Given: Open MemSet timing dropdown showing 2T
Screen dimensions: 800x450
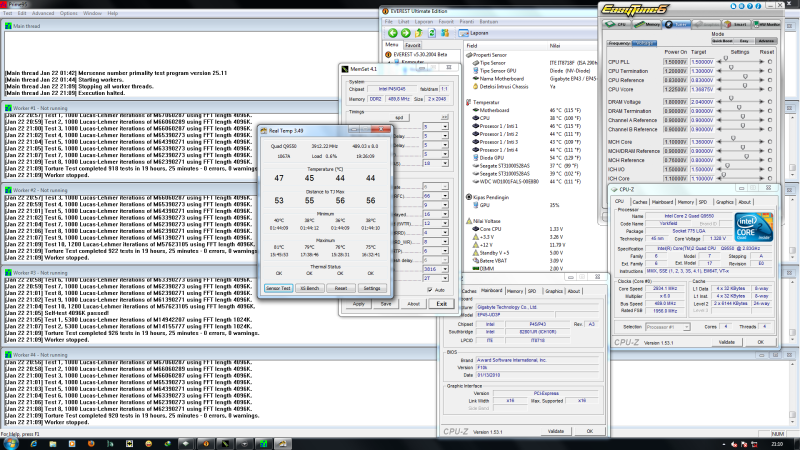Looking at the screenshot, I should [436, 278].
